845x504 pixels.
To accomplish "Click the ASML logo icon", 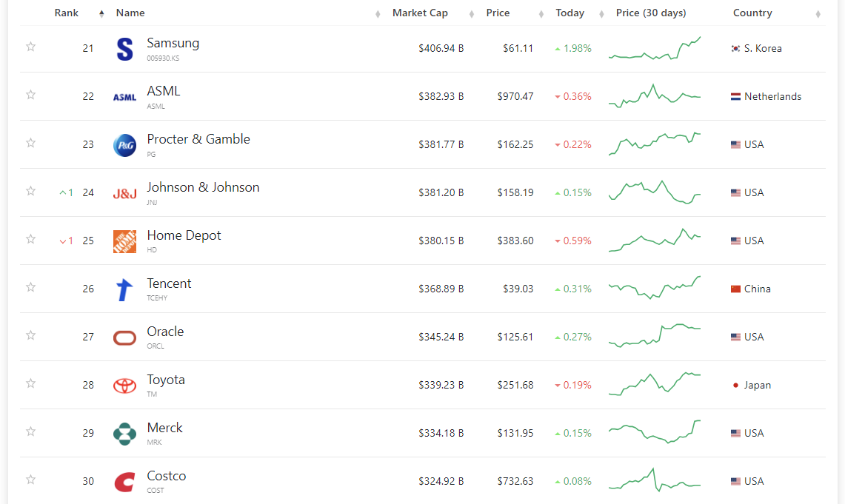I will [124, 97].
